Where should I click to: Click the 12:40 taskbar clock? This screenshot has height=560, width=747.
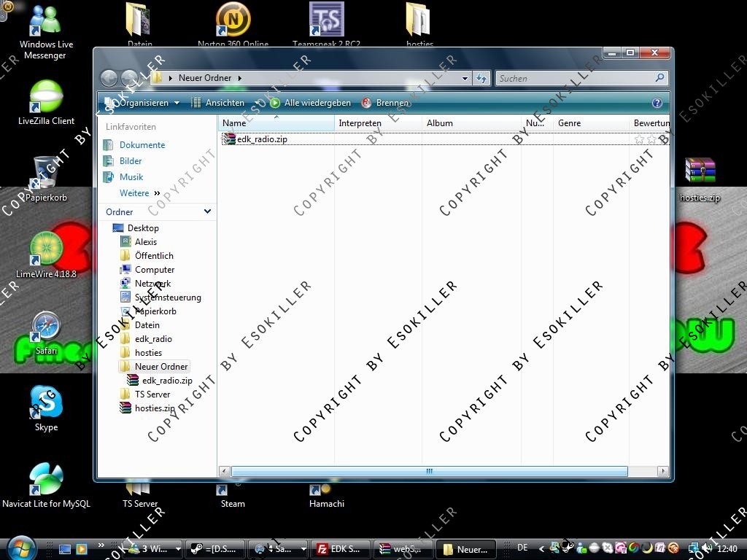[727, 548]
